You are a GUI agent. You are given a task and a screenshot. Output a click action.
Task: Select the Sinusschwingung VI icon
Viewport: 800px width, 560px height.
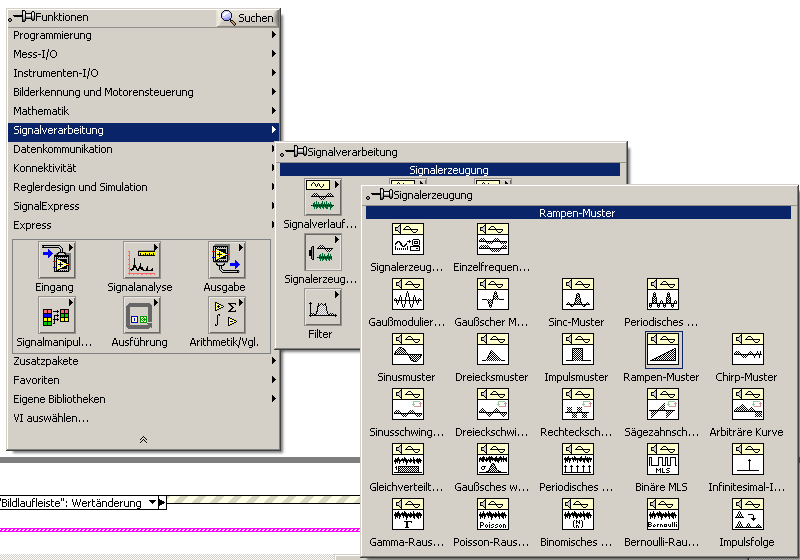408,405
